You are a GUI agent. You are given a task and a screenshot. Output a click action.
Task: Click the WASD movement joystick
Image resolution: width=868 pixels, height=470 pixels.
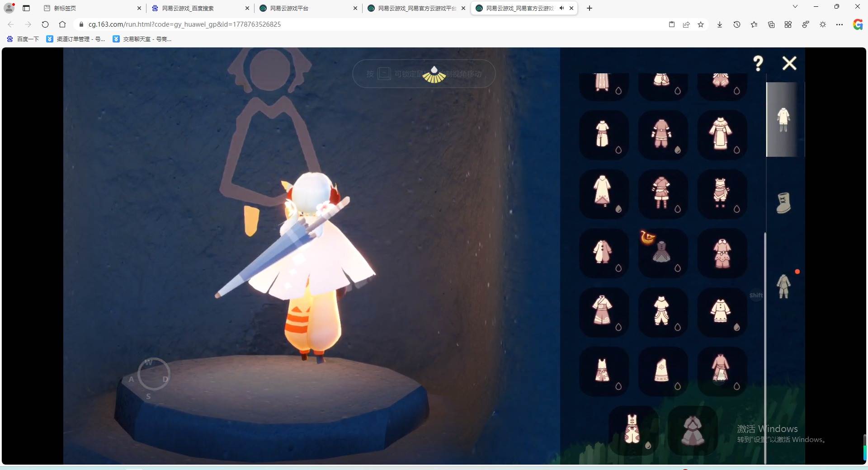pos(153,374)
